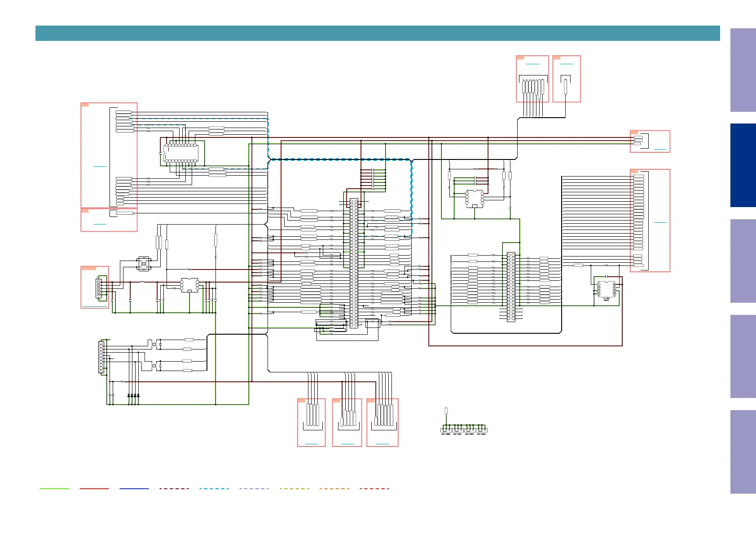Select the BKT1001 bracket symbol
The image size is (756, 535).
(x=458, y=430)
